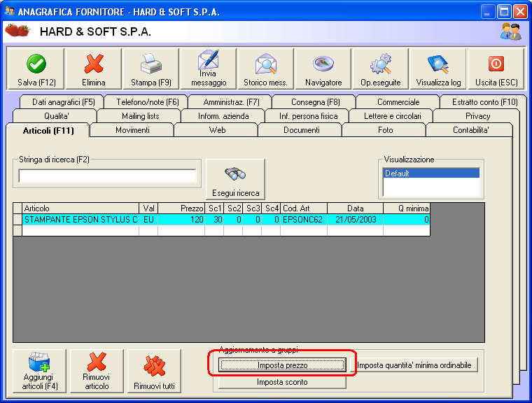Open Telefono/note (F6) tab

point(147,102)
